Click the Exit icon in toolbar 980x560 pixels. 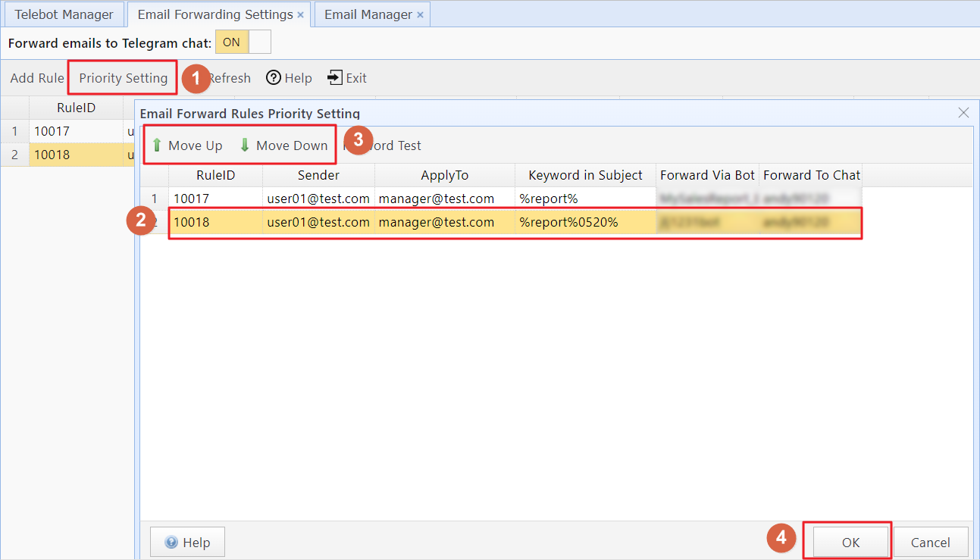click(335, 78)
